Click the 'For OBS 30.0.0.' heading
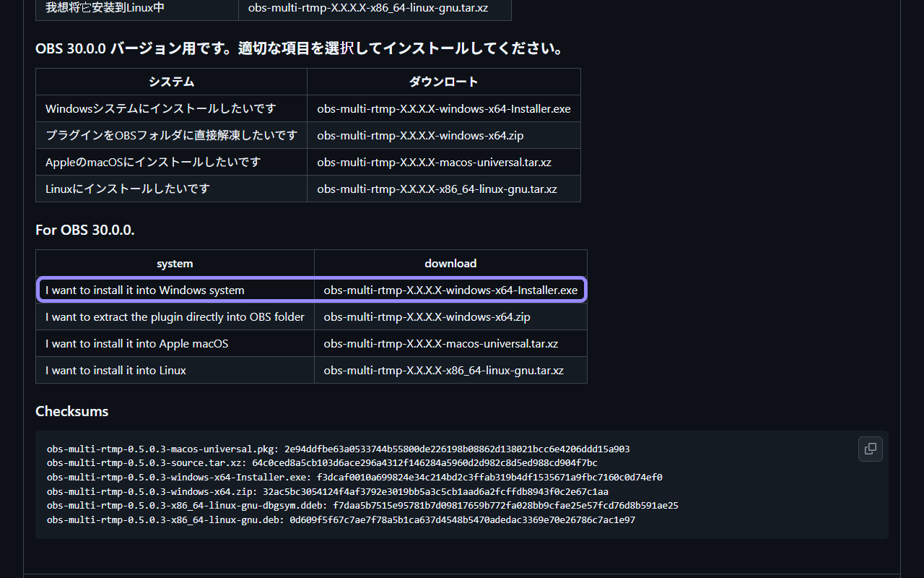Image resolution: width=924 pixels, height=578 pixels. 85,230
